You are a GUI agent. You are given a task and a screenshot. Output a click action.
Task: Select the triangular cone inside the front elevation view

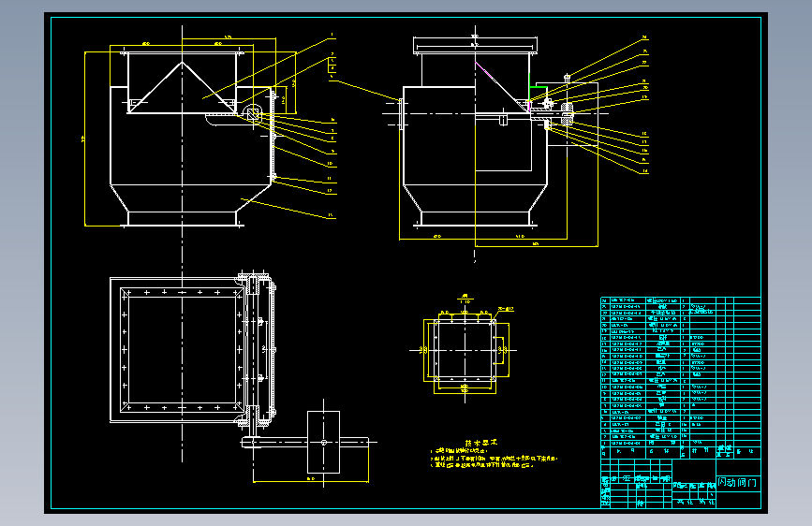pyautogui.click(x=182, y=87)
